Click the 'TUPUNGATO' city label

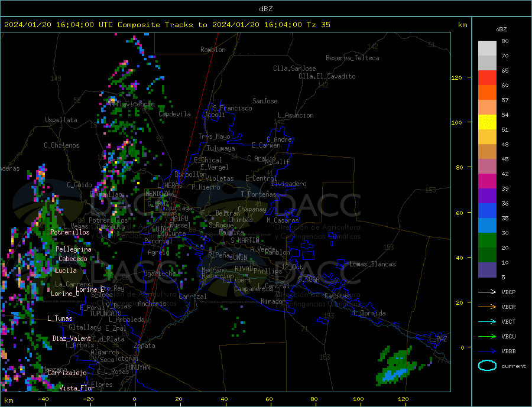coord(106,314)
